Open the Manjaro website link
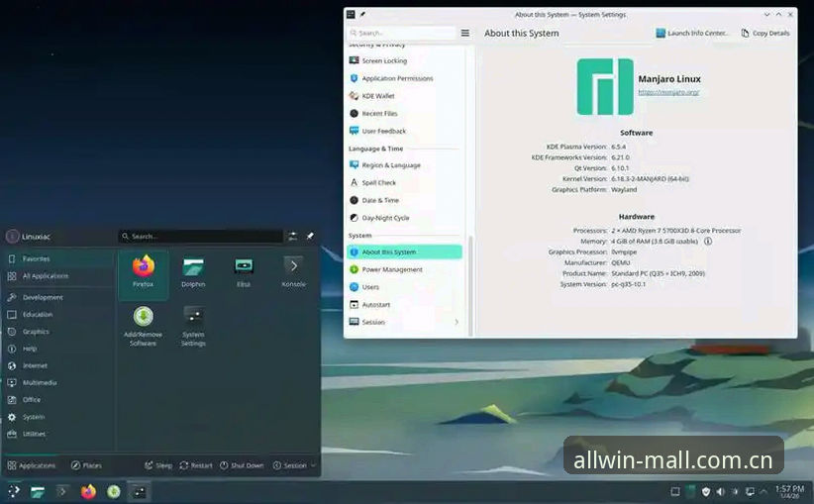This screenshot has width=814, height=504. coord(668,92)
